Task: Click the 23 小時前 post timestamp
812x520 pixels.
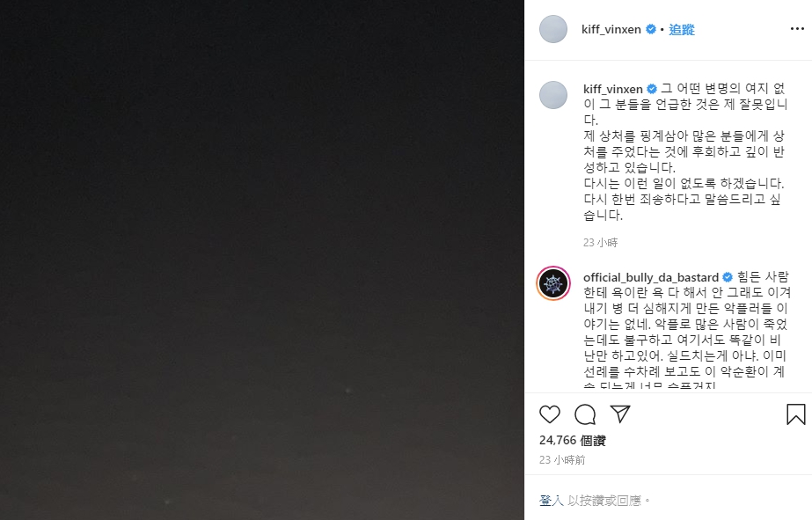Action: pyautogui.click(x=562, y=460)
